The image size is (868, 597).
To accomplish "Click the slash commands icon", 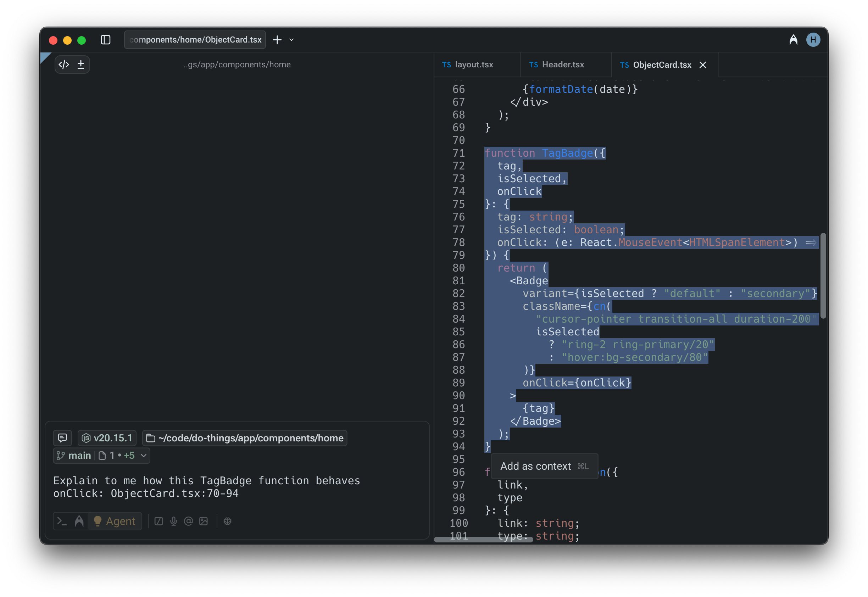I will click(x=158, y=521).
